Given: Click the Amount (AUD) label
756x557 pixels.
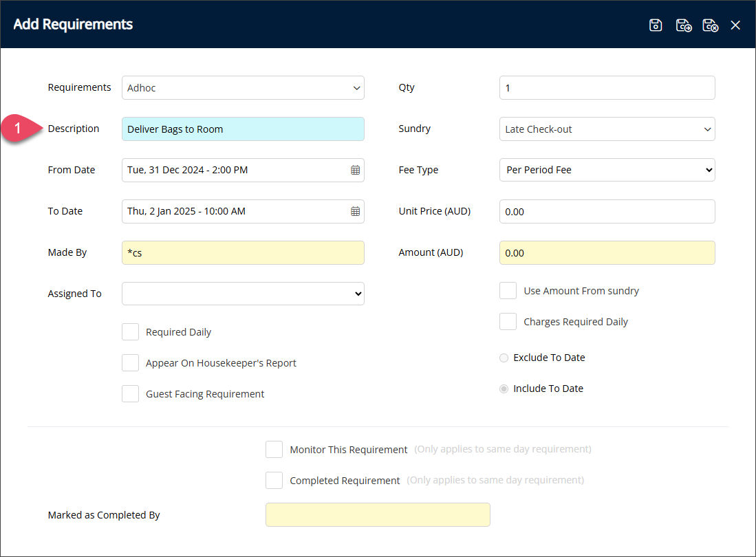Looking at the screenshot, I should click(x=431, y=252).
